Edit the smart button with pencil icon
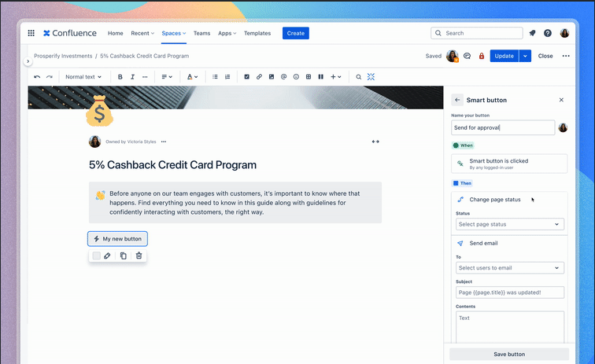 click(107, 256)
